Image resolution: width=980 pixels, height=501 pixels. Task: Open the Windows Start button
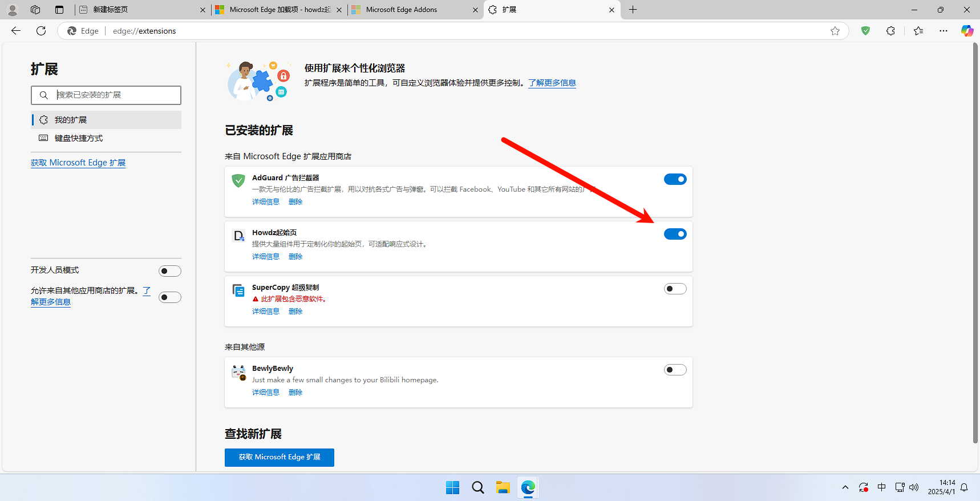point(452,487)
